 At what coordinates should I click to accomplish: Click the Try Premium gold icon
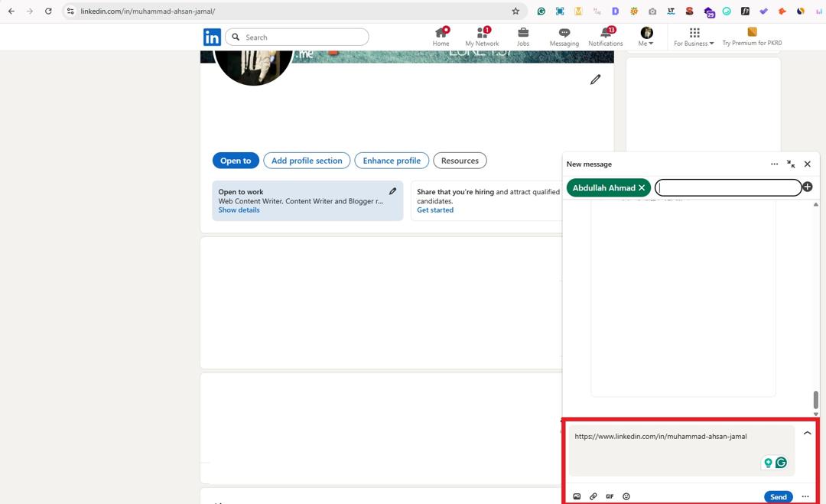[753, 32]
